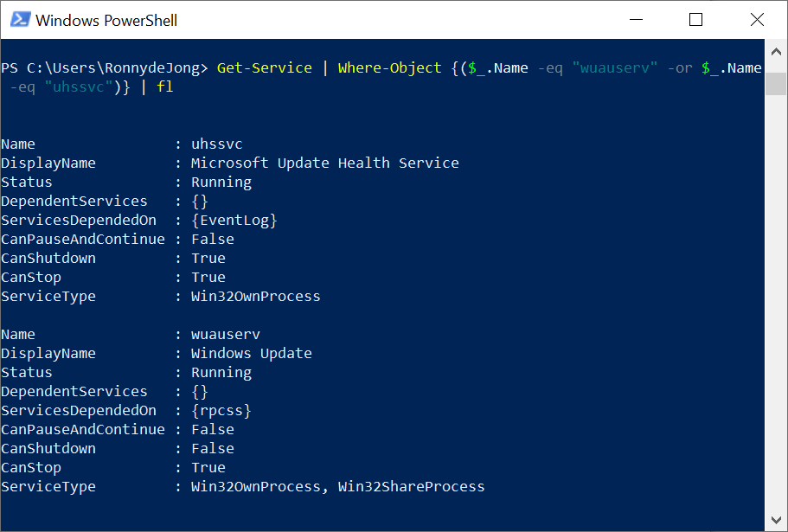Click the PowerShell icon in the title bar

(20, 20)
